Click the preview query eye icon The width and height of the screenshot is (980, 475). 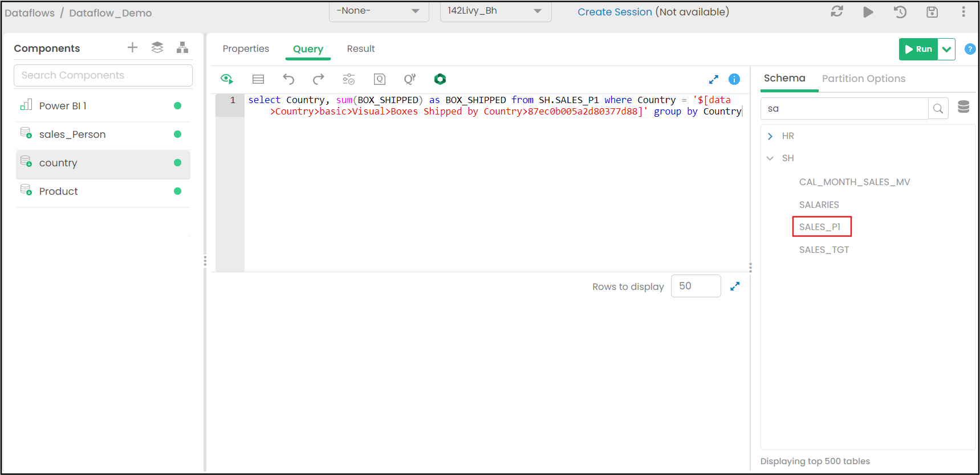(x=227, y=79)
